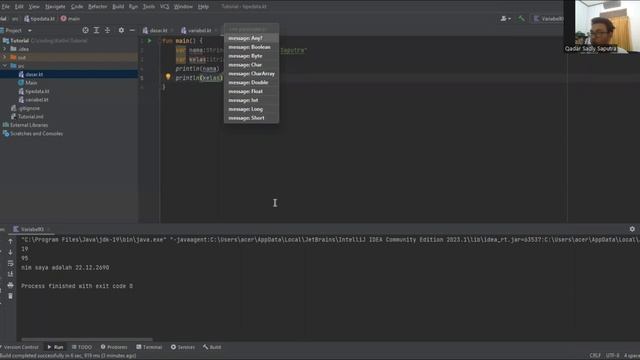Open the TODO tool window

tap(82, 347)
